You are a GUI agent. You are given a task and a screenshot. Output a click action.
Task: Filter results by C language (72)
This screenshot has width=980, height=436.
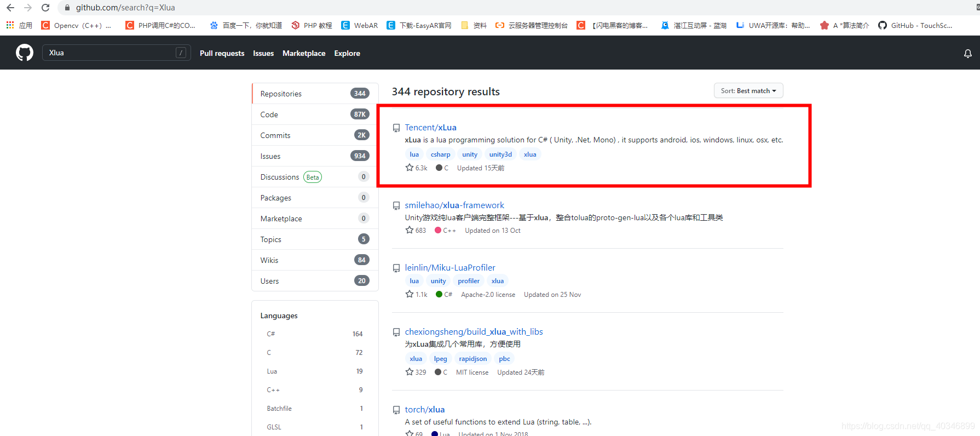tap(315, 352)
